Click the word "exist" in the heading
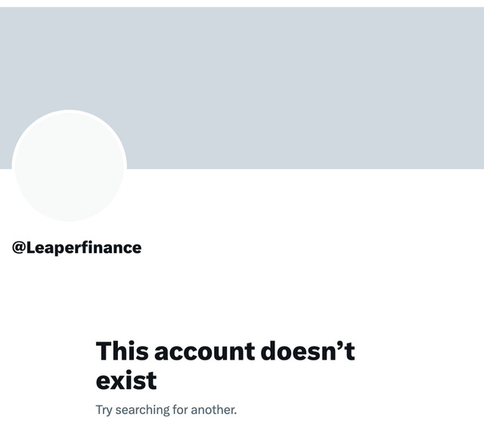The width and height of the screenshot is (484, 448). (x=126, y=380)
